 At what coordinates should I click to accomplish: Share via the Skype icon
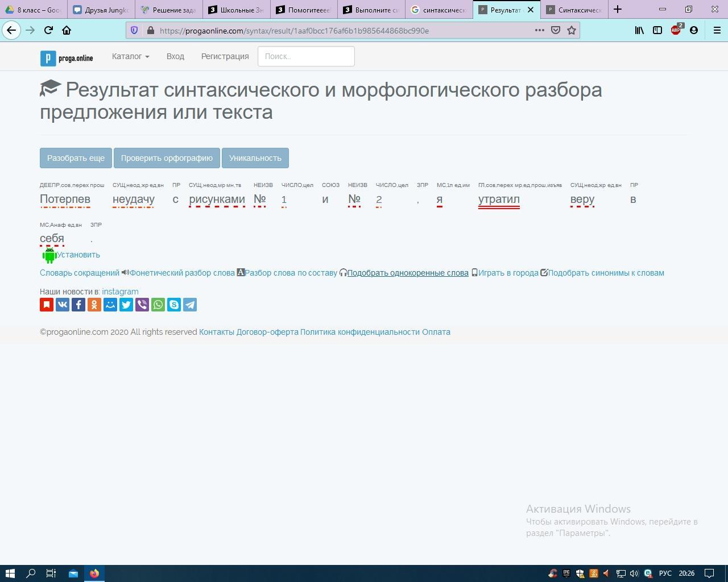click(x=174, y=305)
